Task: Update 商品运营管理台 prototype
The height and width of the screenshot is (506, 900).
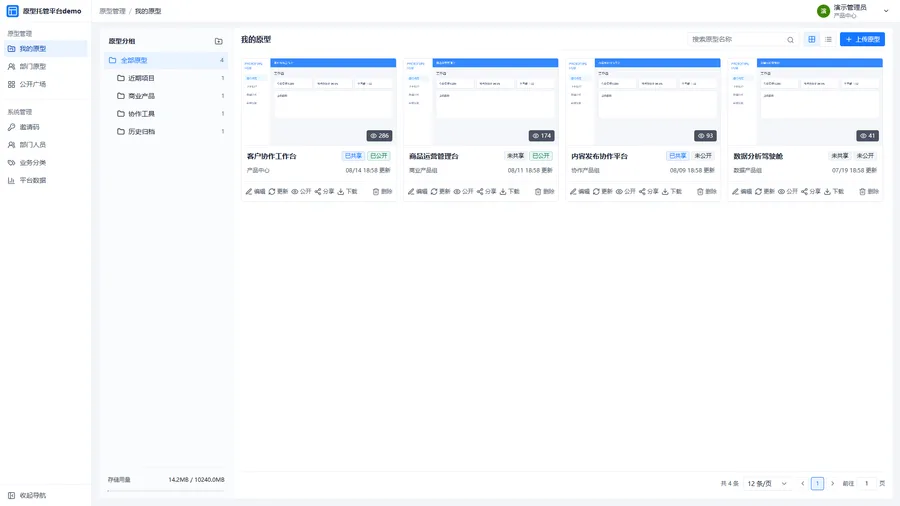Action: click(x=440, y=192)
